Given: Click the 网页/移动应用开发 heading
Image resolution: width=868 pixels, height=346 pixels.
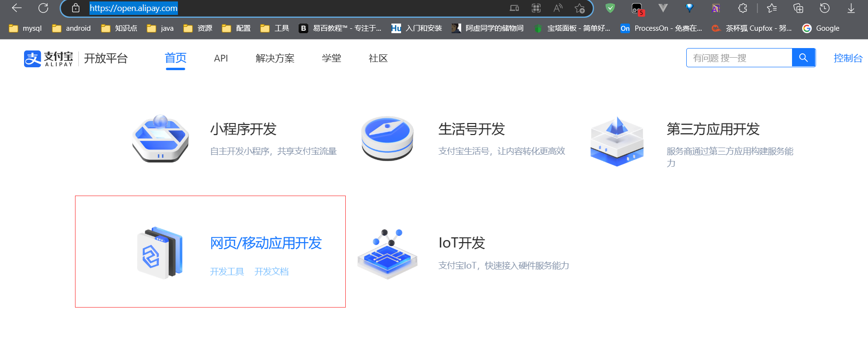Looking at the screenshot, I should [x=266, y=243].
